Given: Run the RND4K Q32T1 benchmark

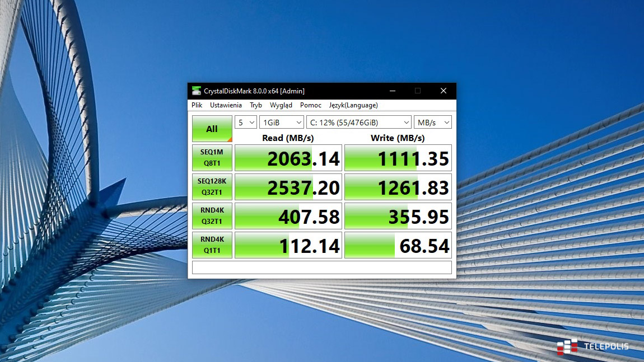Looking at the screenshot, I should [x=212, y=216].
